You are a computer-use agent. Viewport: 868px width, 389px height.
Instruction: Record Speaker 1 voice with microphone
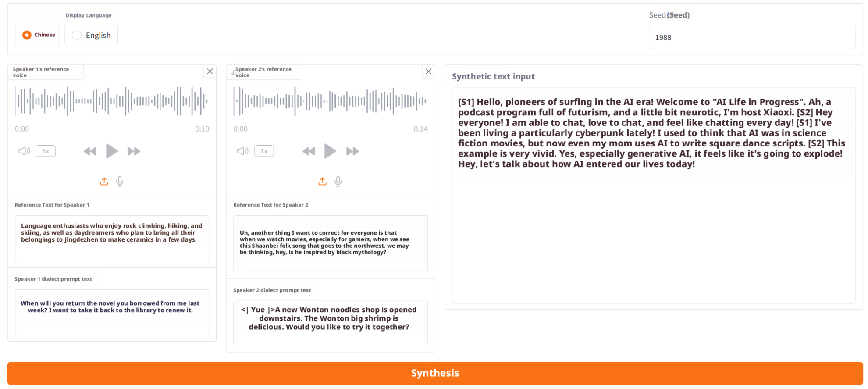pos(120,182)
